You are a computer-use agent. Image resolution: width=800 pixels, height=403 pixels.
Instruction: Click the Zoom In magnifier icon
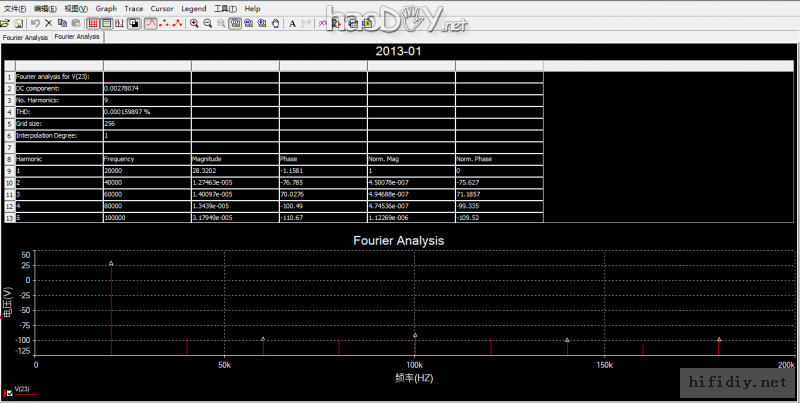(194, 22)
